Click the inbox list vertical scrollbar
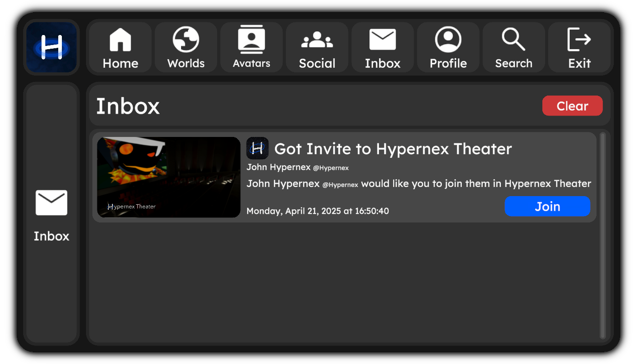This screenshot has width=637, height=364. pyautogui.click(x=602, y=235)
